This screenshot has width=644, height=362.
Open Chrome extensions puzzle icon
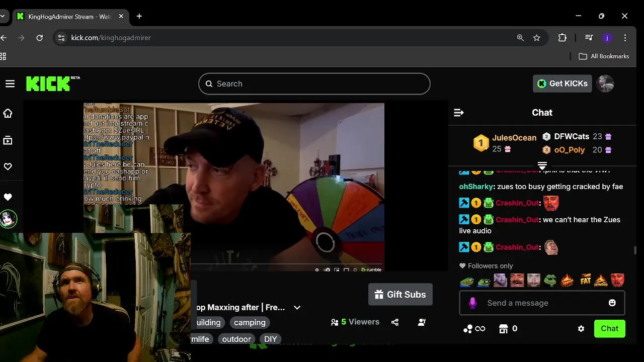pyautogui.click(x=562, y=38)
